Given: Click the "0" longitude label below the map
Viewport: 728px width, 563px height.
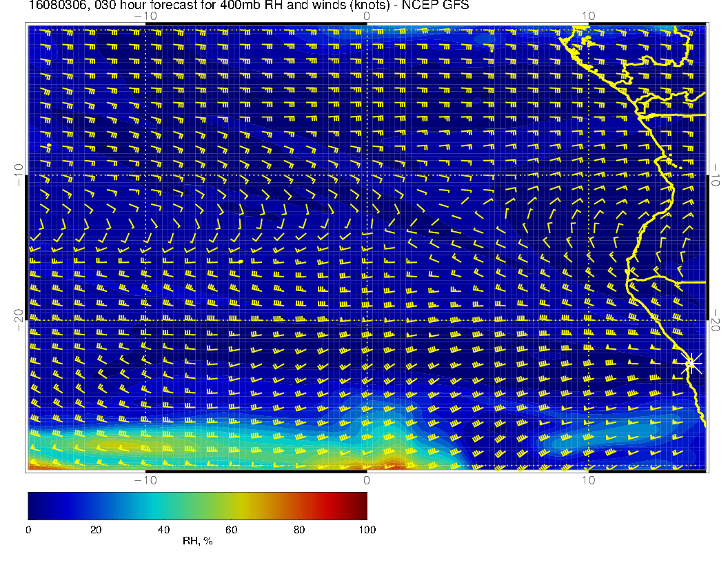Looking at the screenshot, I should (x=367, y=480).
